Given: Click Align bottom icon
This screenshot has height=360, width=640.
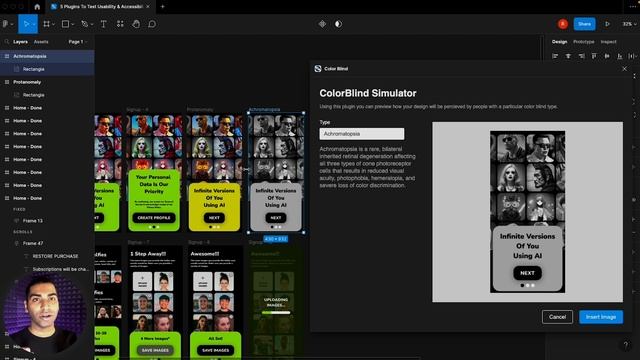Looking at the screenshot, I should click(x=620, y=56).
